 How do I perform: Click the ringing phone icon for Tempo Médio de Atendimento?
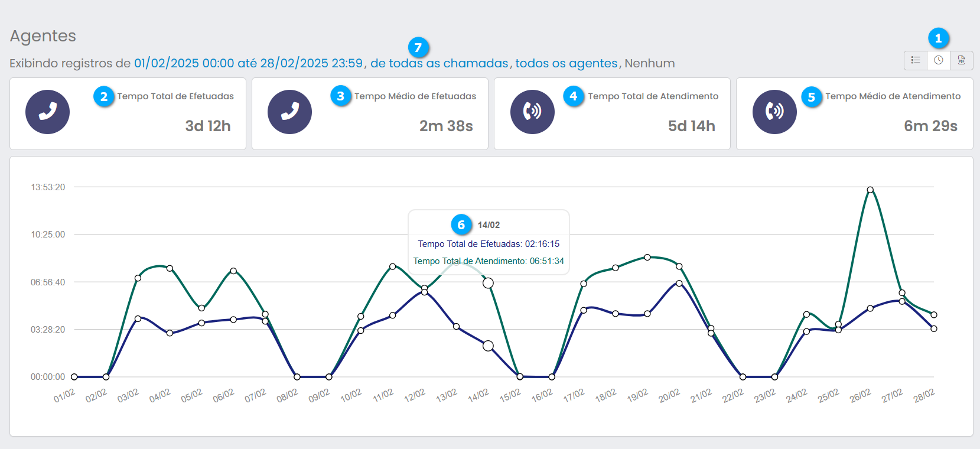[x=774, y=112]
